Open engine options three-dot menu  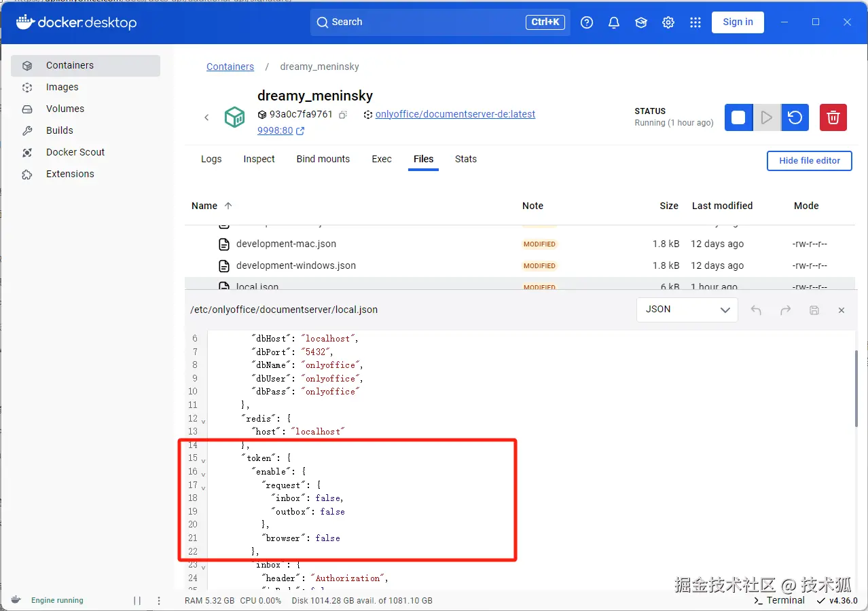pos(159,601)
